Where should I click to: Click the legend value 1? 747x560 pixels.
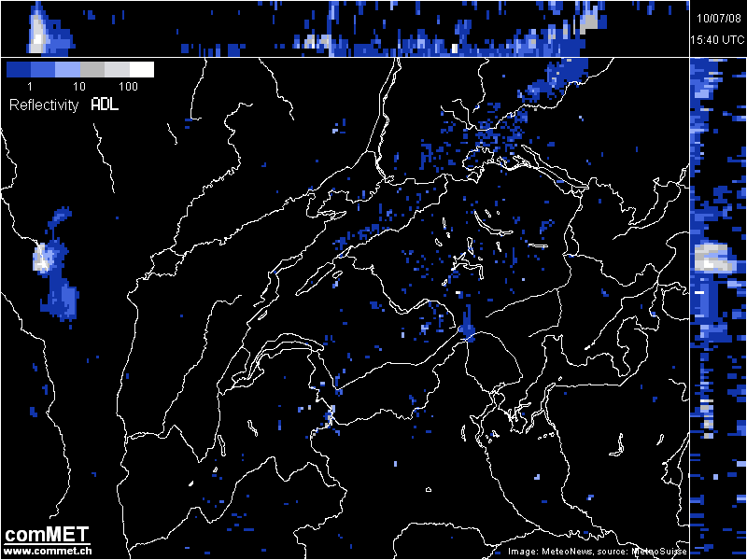30,87
